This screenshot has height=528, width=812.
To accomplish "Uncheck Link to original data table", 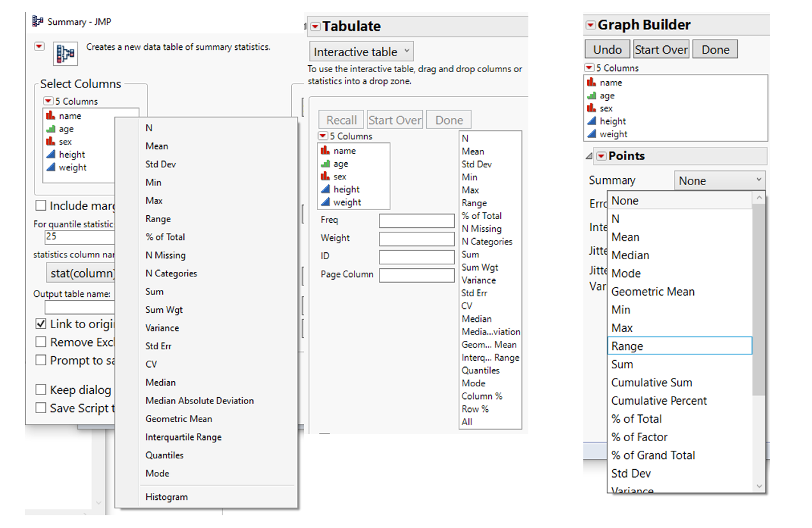I will [41, 324].
